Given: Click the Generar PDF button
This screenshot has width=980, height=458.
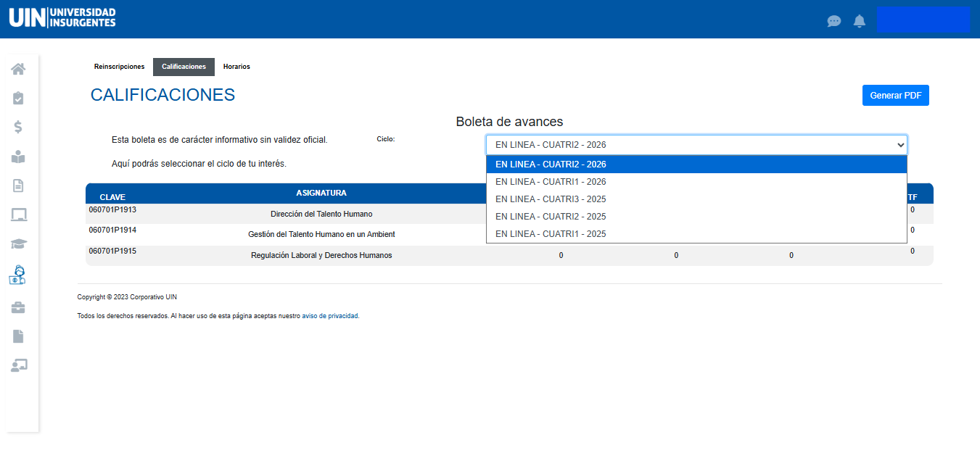Looking at the screenshot, I should click(x=895, y=96).
